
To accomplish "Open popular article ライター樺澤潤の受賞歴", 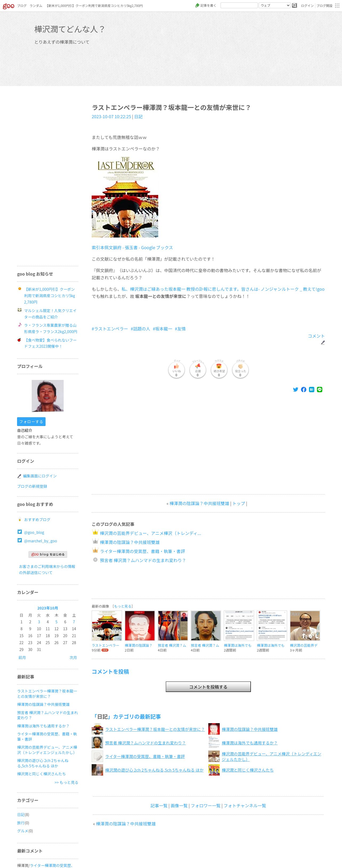I will tap(142, 552).
